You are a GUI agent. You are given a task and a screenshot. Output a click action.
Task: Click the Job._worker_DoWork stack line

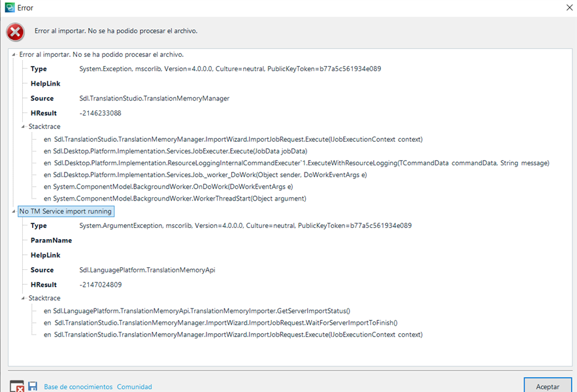pyautogui.click(x=205, y=175)
